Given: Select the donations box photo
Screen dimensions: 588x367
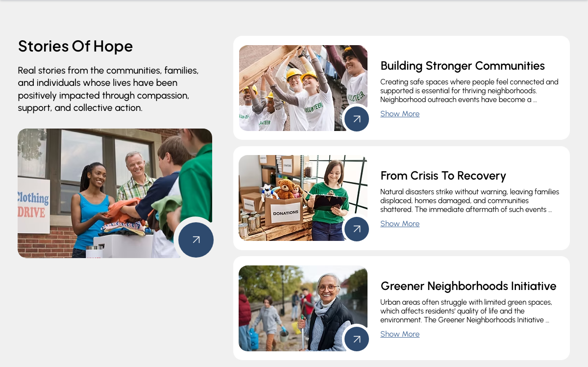Looking at the screenshot, I should coord(303,198).
